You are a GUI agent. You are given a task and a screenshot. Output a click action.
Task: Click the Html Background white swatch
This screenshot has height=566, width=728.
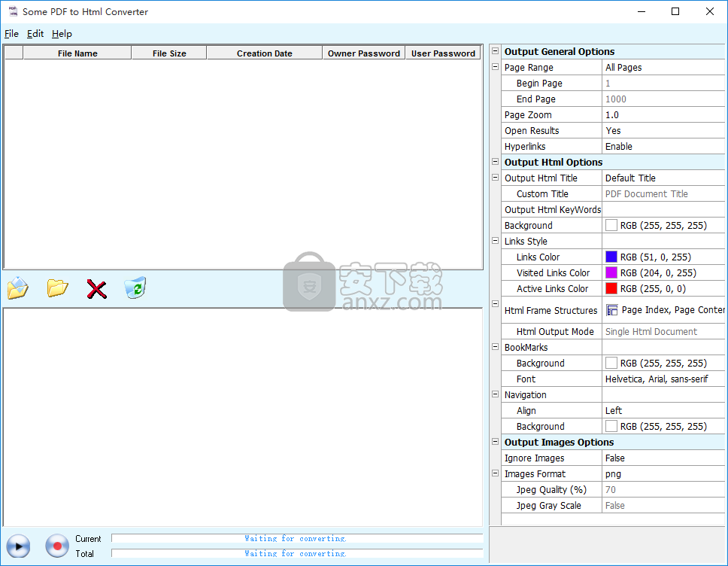611,225
